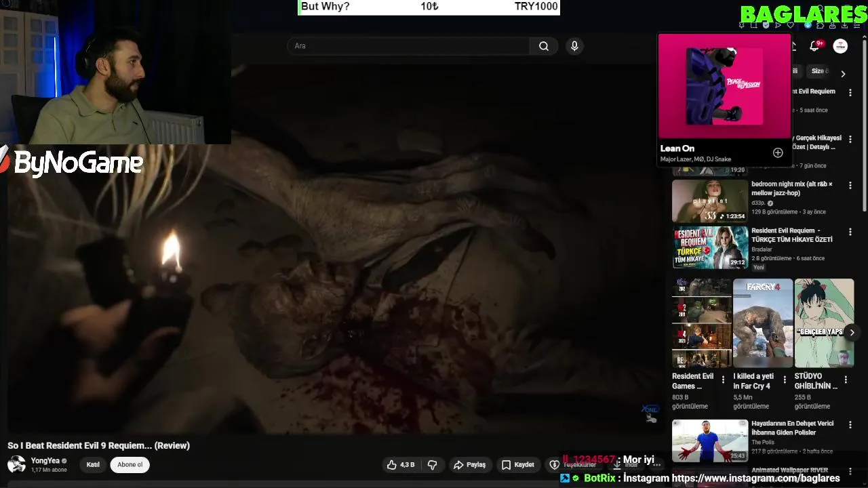Click 'Major Lazer, MØ, DJ Snake' artist text
This screenshot has width=868, height=488.
pos(696,159)
